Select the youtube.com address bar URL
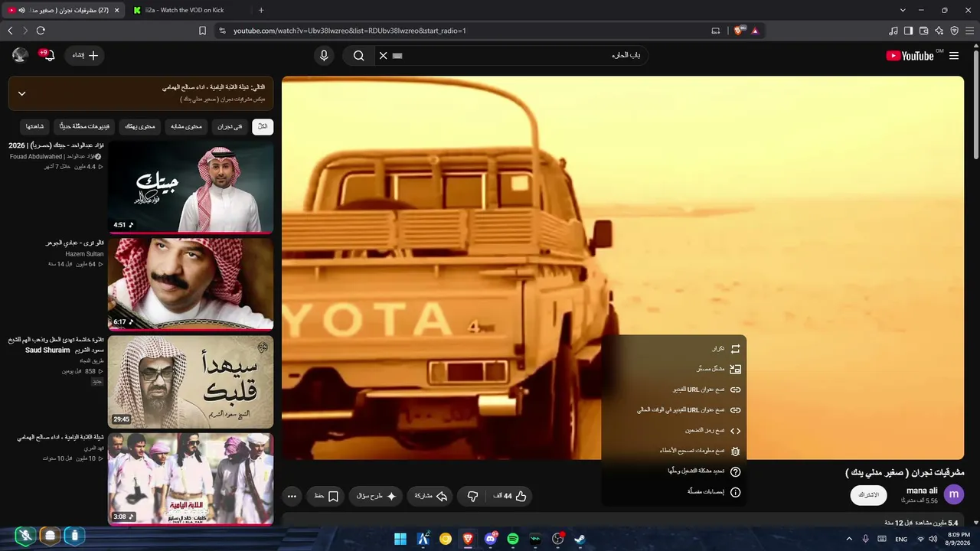 point(349,31)
